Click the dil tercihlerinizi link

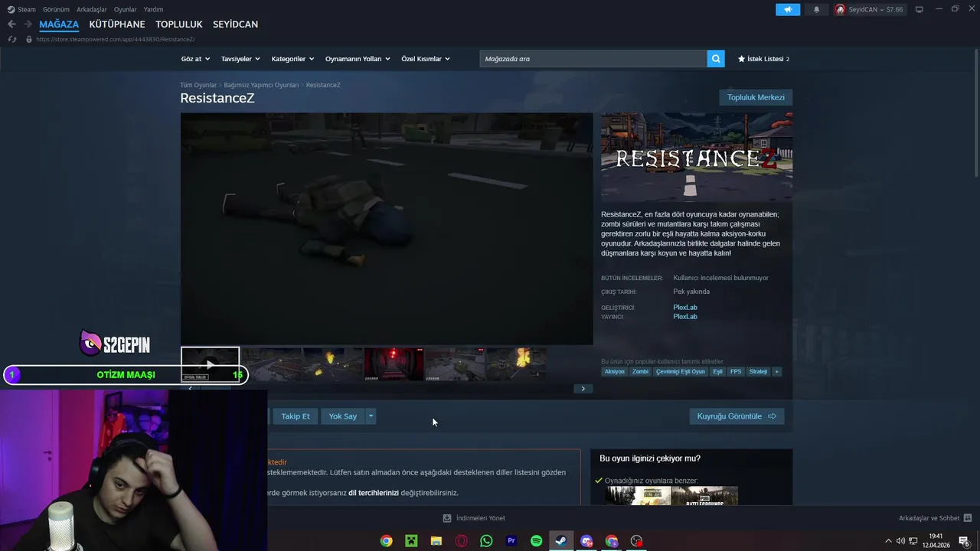pyautogui.click(x=374, y=493)
